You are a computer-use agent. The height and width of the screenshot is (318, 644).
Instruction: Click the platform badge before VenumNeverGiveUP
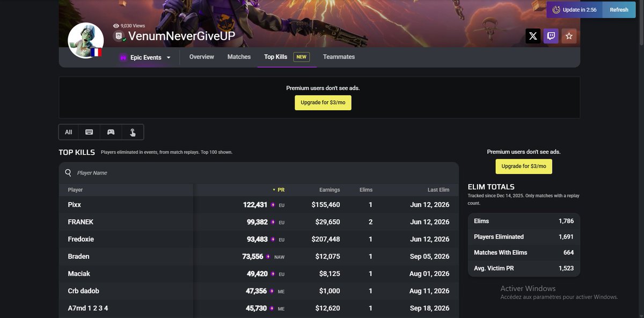(120, 36)
